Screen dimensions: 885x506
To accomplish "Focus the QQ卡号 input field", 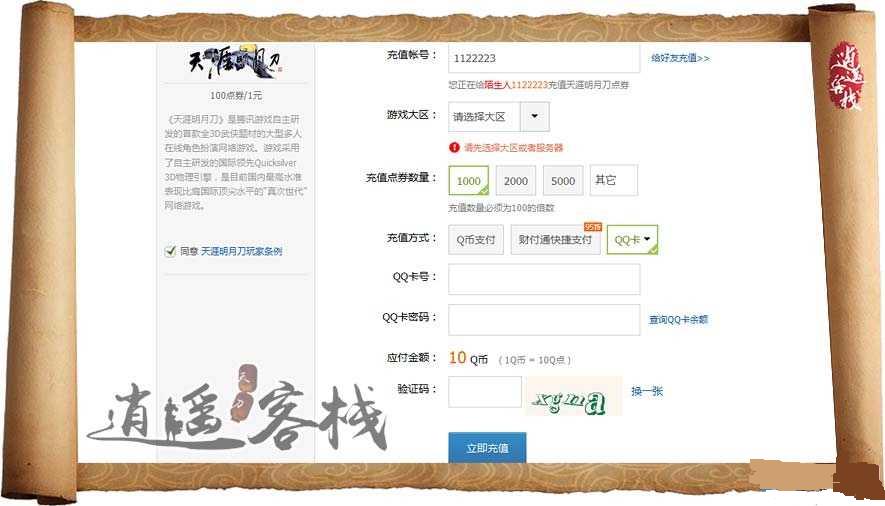I will [x=544, y=279].
